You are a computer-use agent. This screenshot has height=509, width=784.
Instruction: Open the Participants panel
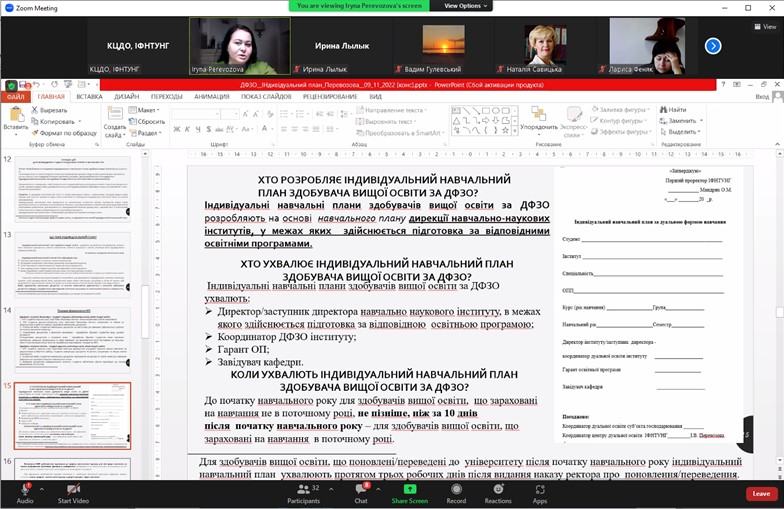pos(303,488)
